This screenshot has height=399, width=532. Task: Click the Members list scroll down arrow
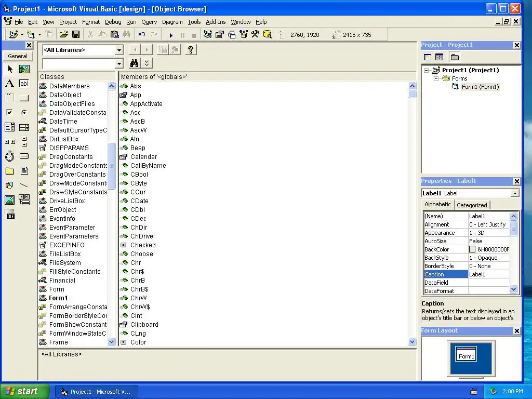click(x=412, y=342)
